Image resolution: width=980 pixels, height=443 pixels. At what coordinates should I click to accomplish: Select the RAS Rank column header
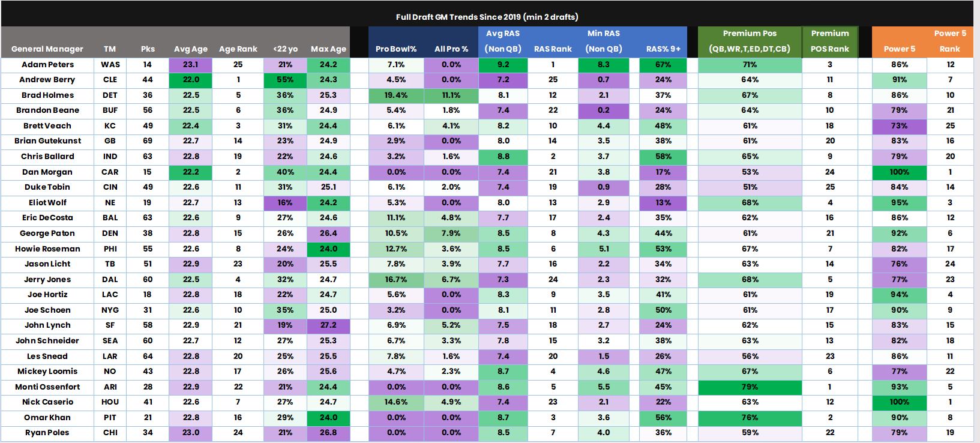pos(553,49)
